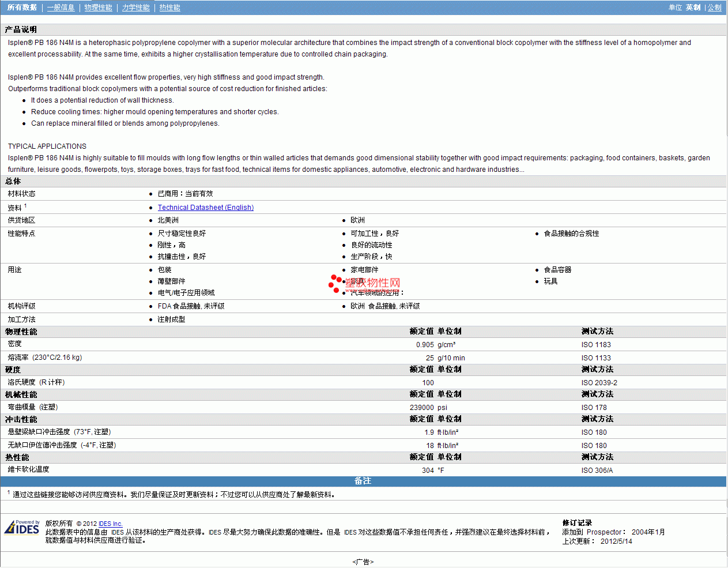728x568 pixels.
Task: Click the Powered by IDES logo
Action: (22, 528)
